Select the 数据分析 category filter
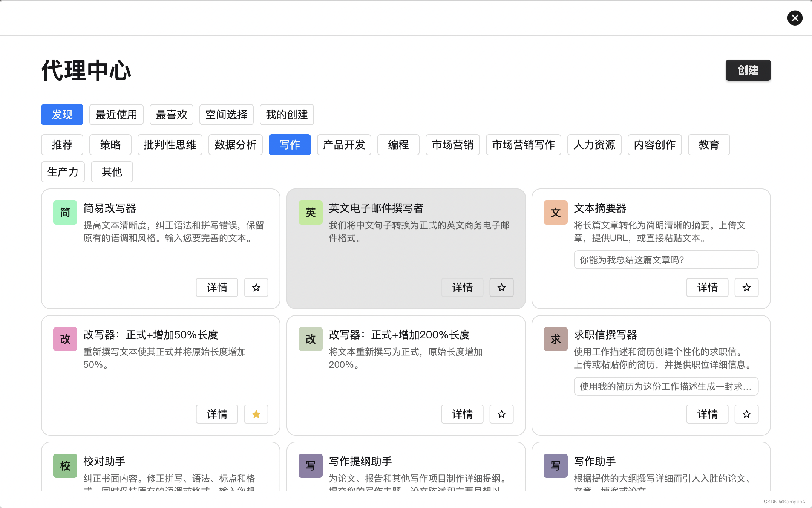Image resolution: width=812 pixels, height=508 pixels. point(235,145)
